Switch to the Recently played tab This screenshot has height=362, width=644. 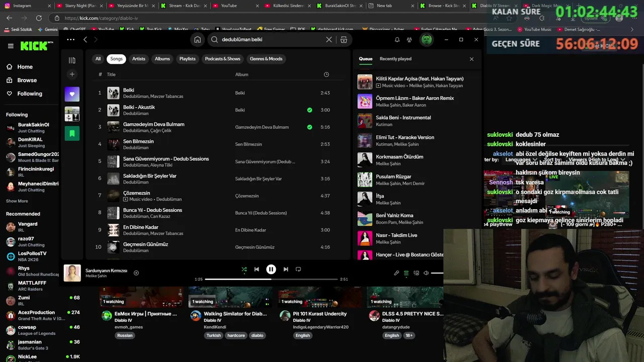pyautogui.click(x=395, y=59)
